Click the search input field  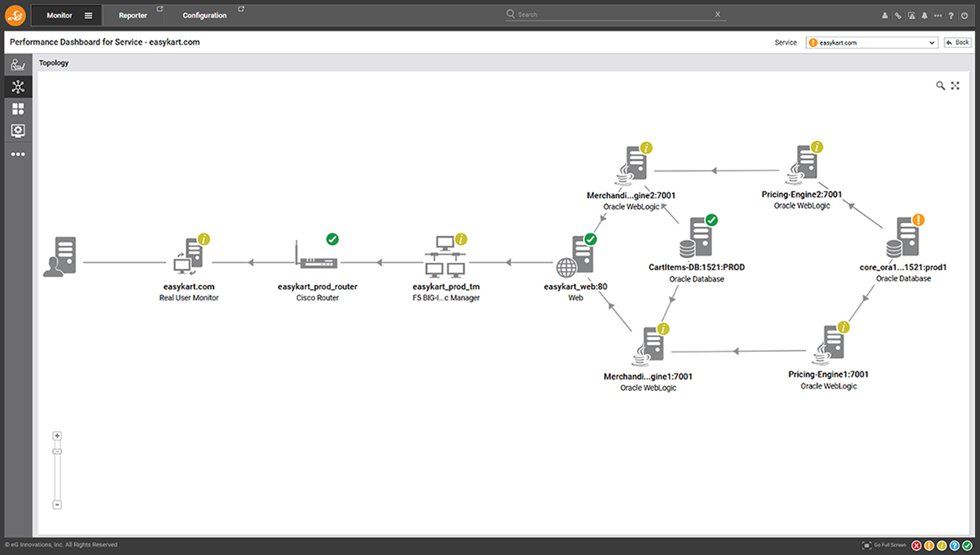[x=617, y=15]
